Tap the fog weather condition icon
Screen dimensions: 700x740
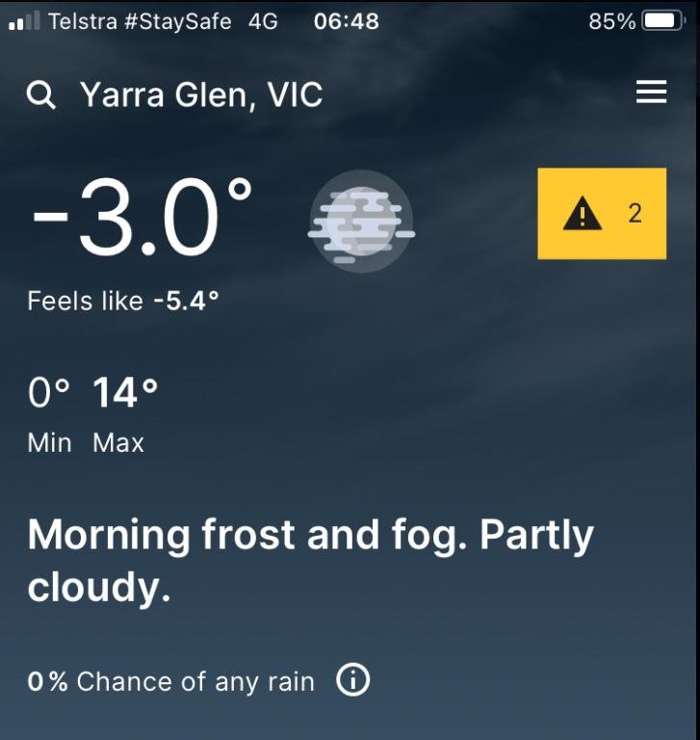(361, 222)
